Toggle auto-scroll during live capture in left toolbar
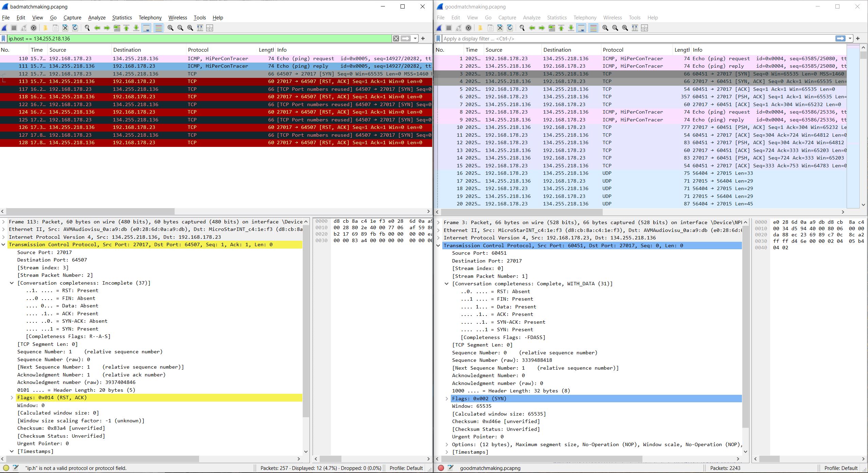 [146, 28]
